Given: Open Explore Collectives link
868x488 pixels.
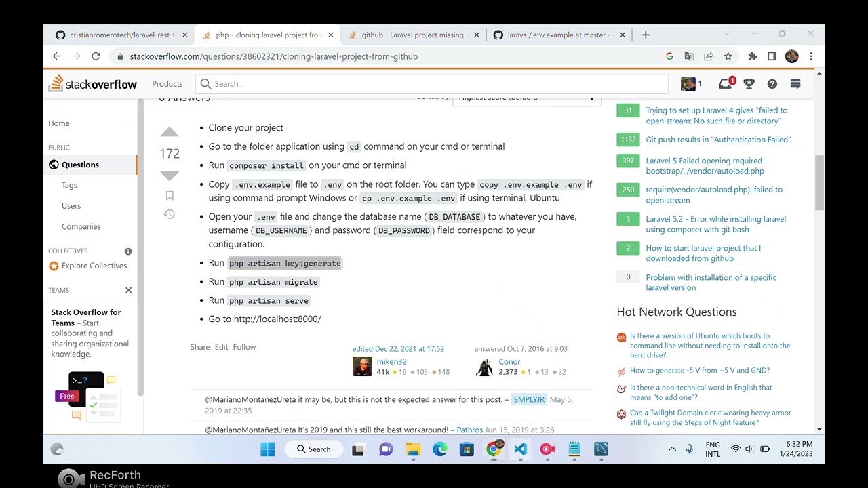Looking at the screenshot, I should [94, 266].
